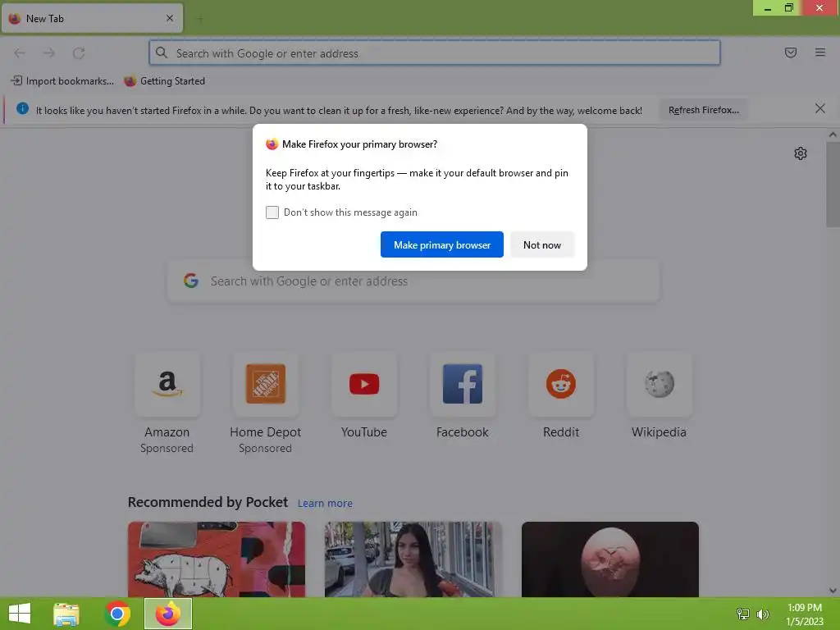
Task: Click the Windows Start button
Action: (20, 614)
